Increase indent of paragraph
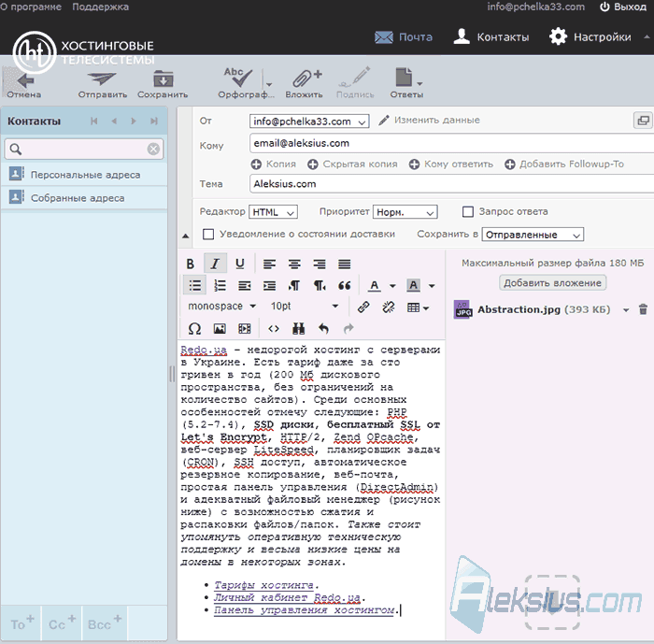654x644 pixels. [269, 285]
